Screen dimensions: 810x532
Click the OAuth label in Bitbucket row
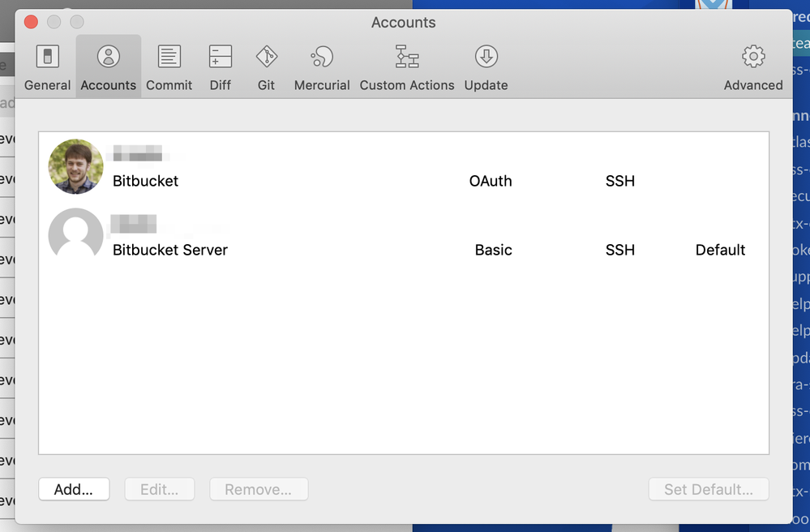[x=491, y=181]
